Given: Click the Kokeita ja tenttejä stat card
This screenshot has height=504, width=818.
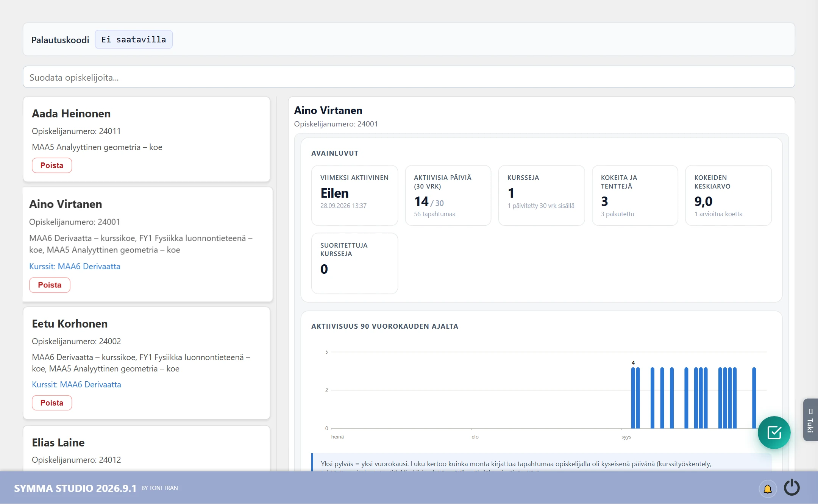Looking at the screenshot, I should (635, 195).
